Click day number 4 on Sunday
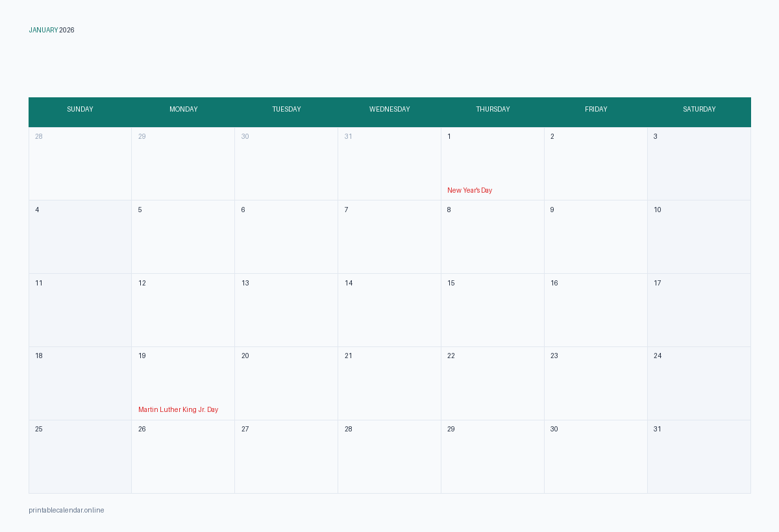 click(x=37, y=210)
